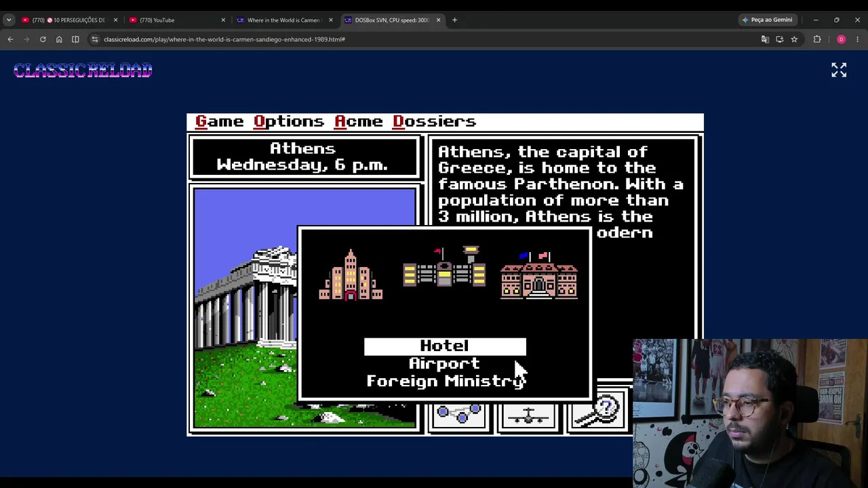Viewport: 868px width, 488px height.
Task: Click the streamer webcam overlay
Action: [750, 413]
